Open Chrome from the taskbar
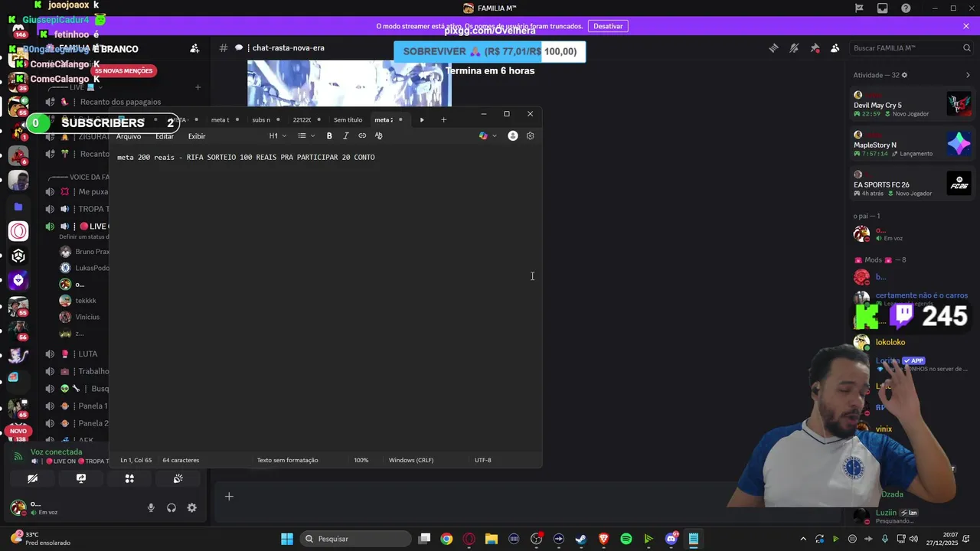 coord(446,539)
